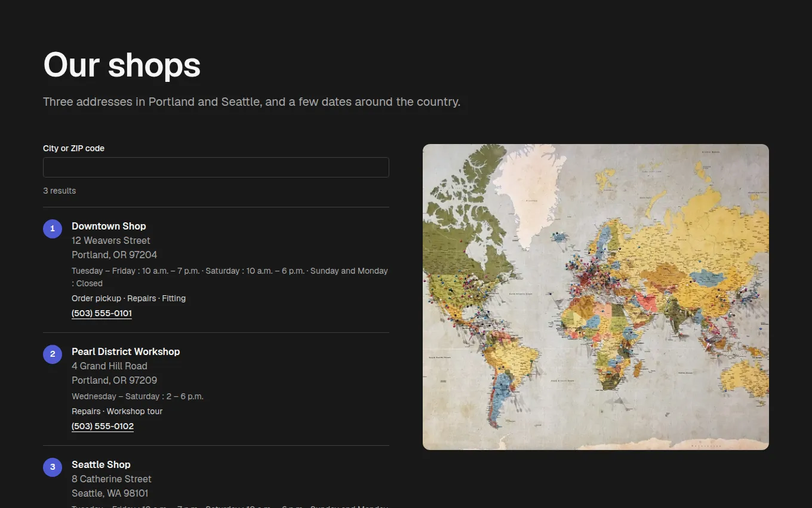Call the (503) 555-0102 phone link

tap(103, 426)
